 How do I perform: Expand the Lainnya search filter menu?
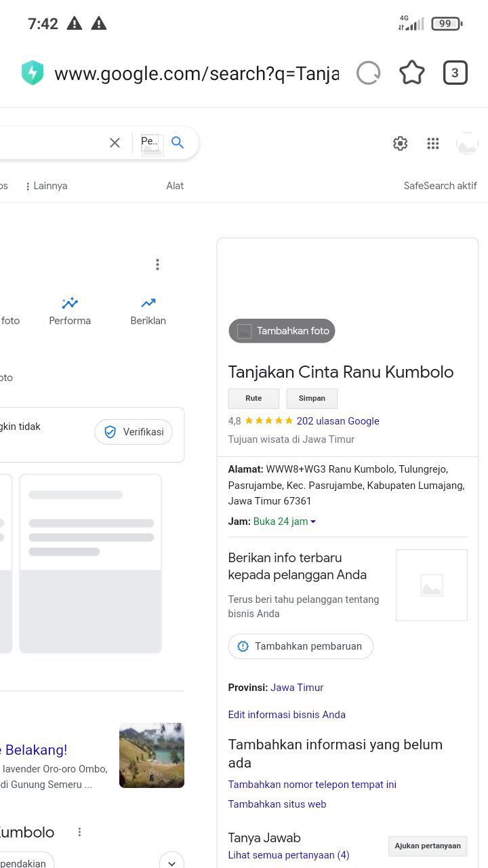(46, 186)
